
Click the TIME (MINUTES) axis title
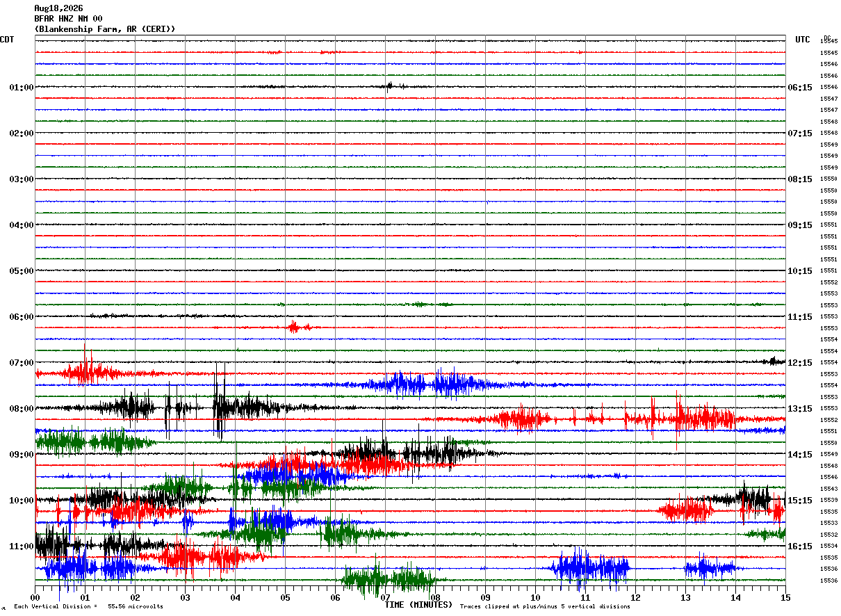418,605
